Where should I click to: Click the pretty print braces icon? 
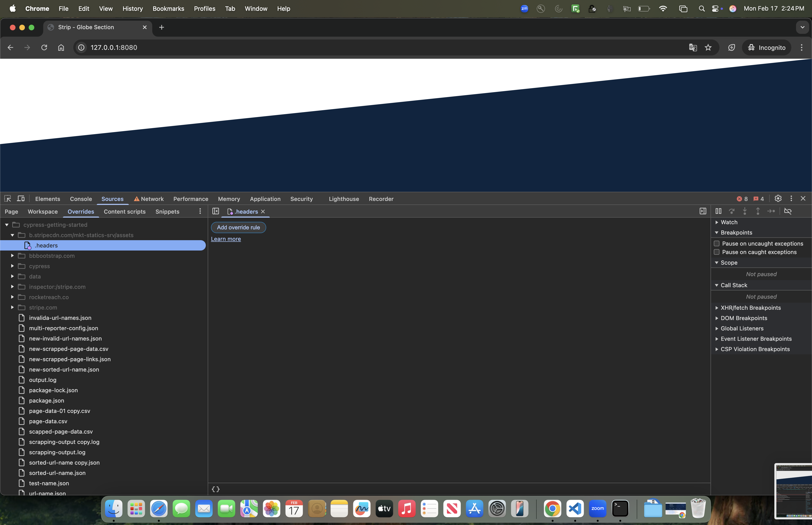(216, 489)
